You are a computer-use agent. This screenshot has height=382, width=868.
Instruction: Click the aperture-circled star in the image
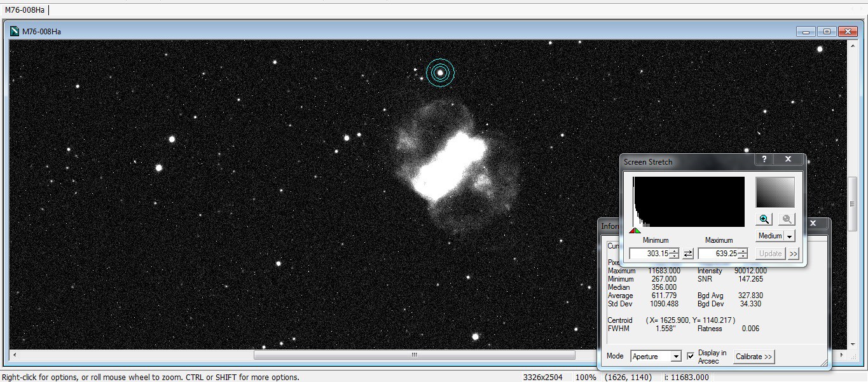click(440, 73)
